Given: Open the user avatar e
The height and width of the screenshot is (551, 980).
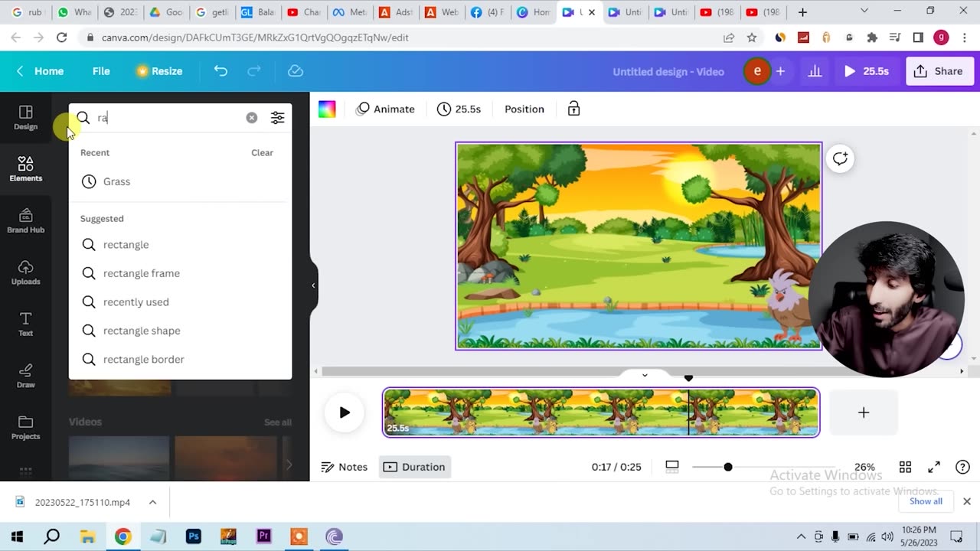Looking at the screenshot, I should coord(757,71).
